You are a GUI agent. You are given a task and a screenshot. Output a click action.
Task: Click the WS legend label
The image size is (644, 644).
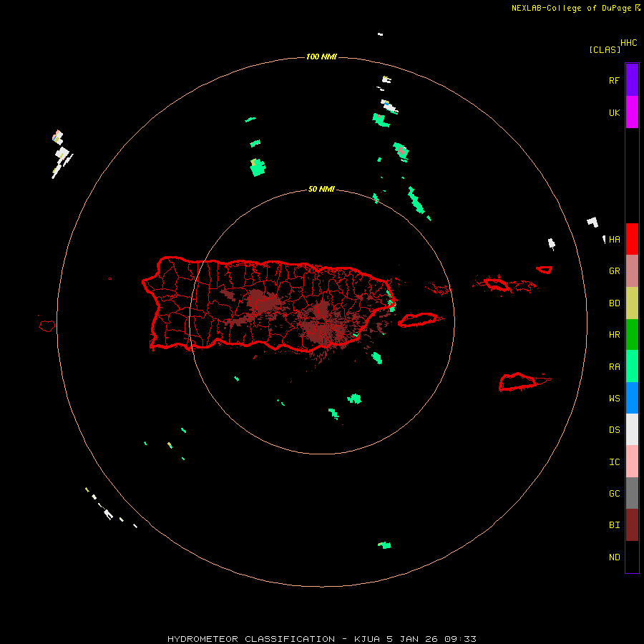614,399
